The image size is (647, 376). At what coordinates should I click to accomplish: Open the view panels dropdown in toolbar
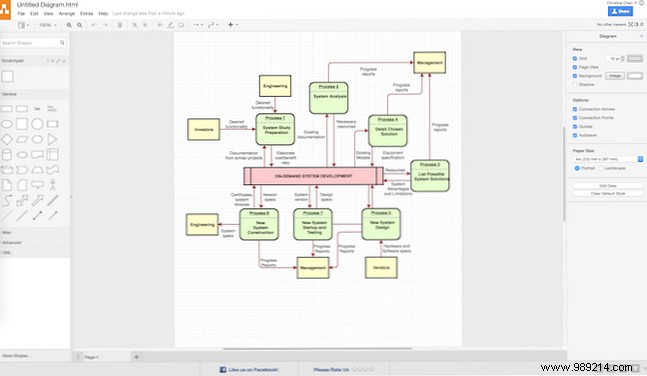tap(24, 25)
